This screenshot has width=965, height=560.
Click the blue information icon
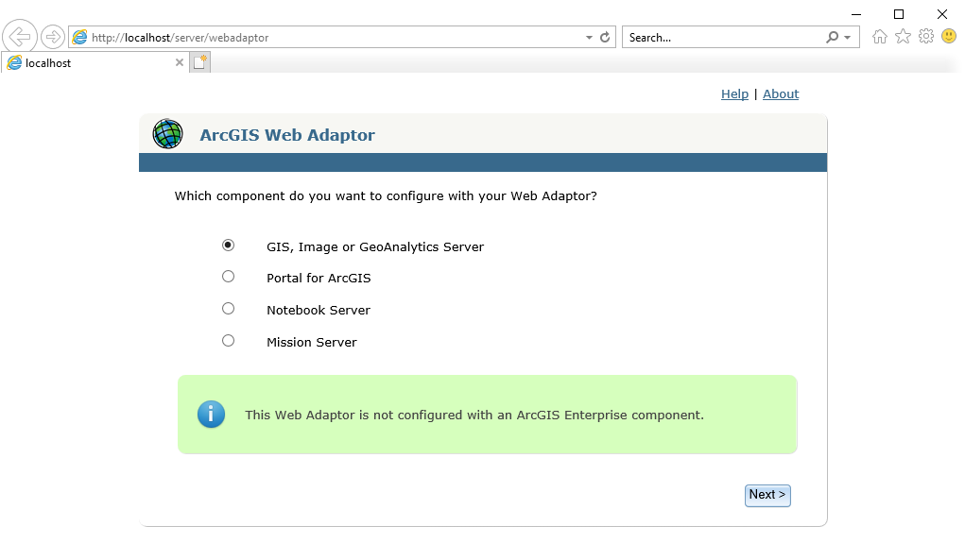[211, 415]
